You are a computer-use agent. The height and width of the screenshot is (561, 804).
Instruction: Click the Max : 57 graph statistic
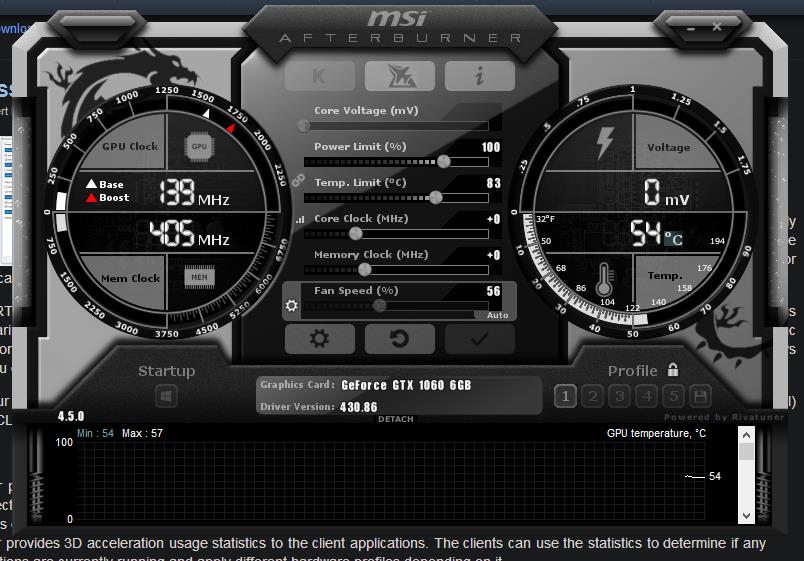[x=143, y=433]
